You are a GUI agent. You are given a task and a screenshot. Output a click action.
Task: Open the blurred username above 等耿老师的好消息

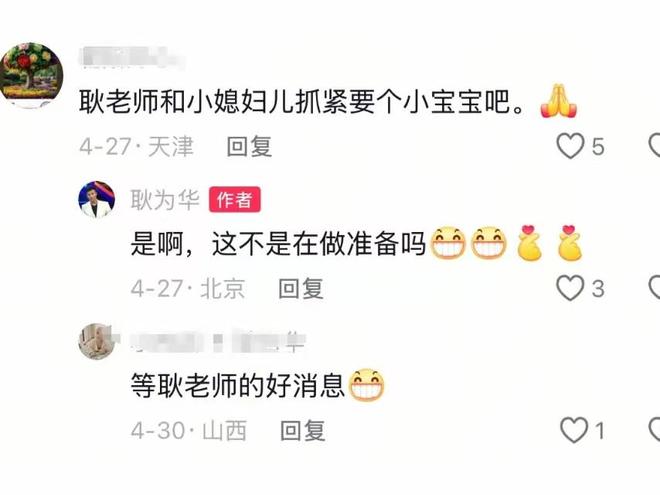click(217, 341)
